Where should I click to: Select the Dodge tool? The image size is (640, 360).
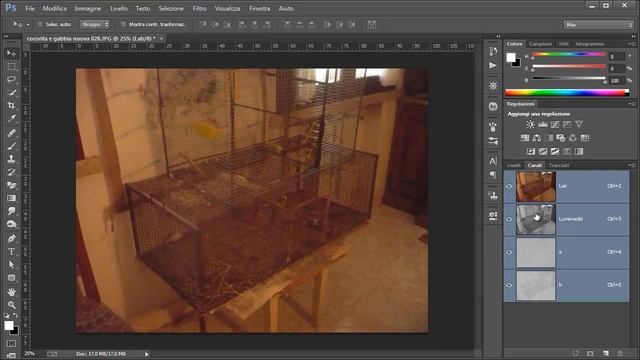[x=11, y=224]
